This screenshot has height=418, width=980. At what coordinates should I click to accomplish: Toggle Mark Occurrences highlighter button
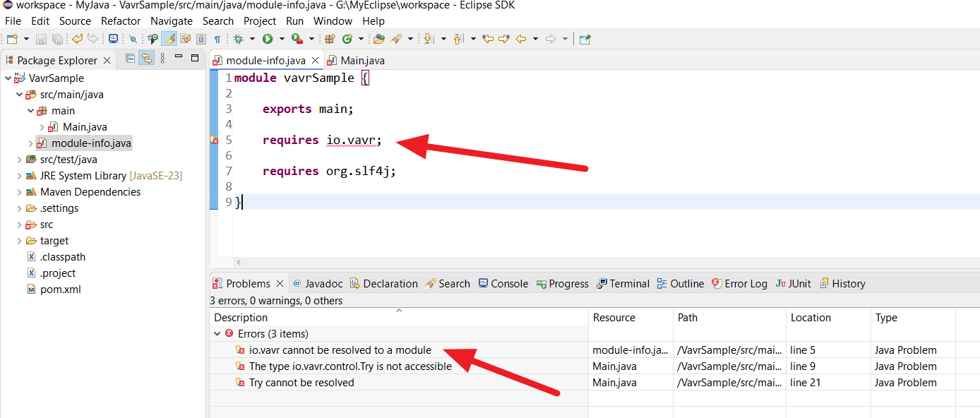pyautogui.click(x=169, y=40)
